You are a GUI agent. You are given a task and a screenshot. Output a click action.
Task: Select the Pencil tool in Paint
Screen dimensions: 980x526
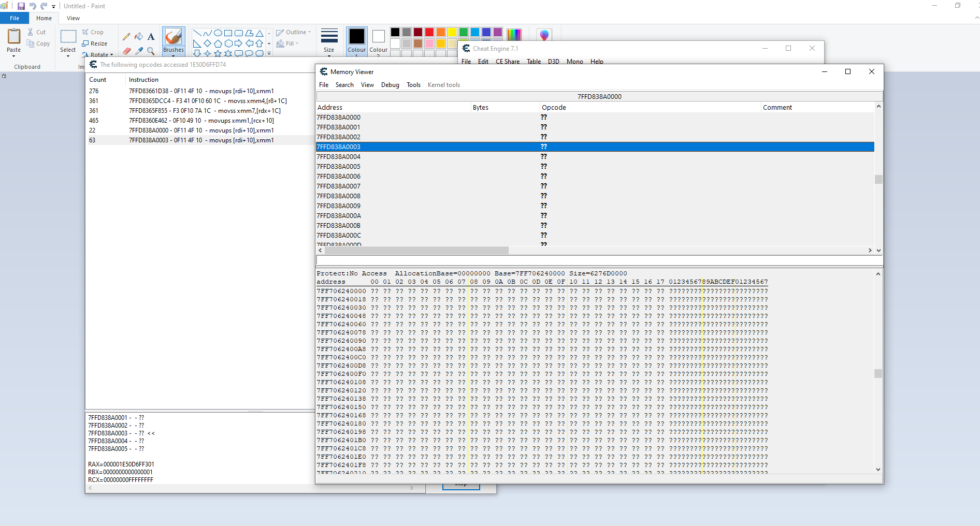click(126, 37)
